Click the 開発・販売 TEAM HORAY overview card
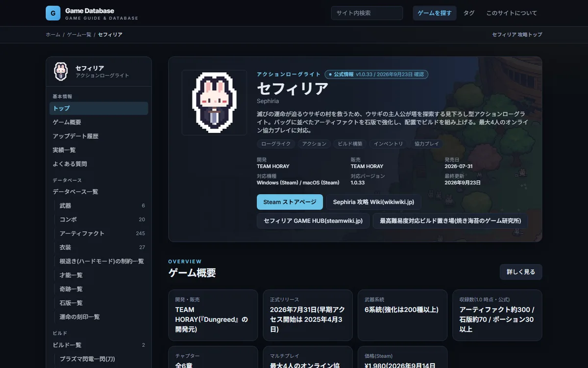 (x=213, y=315)
